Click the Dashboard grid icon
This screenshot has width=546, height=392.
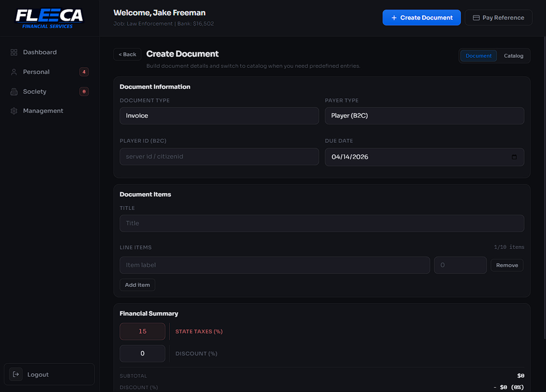pos(14,52)
